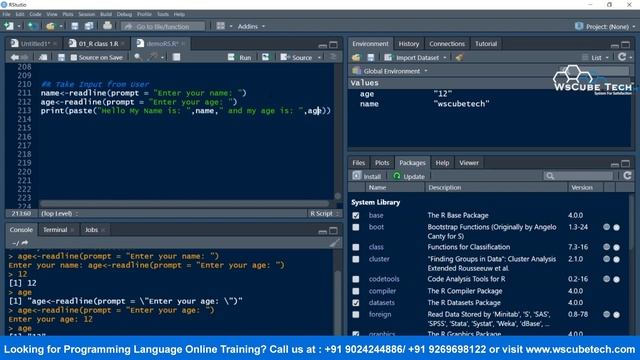Expand the Source button dropdown arrow

(x=319, y=58)
